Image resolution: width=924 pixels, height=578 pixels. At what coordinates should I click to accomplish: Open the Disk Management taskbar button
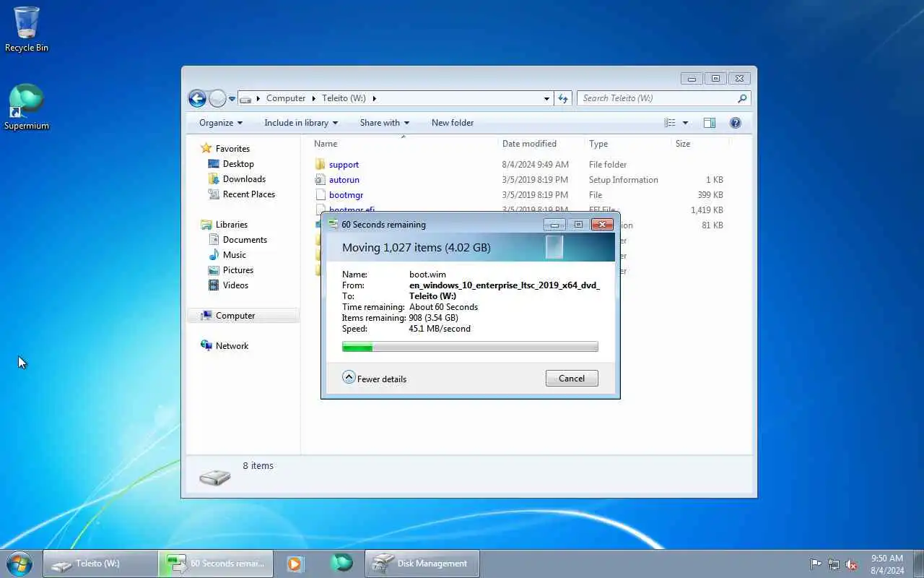point(422,564)
